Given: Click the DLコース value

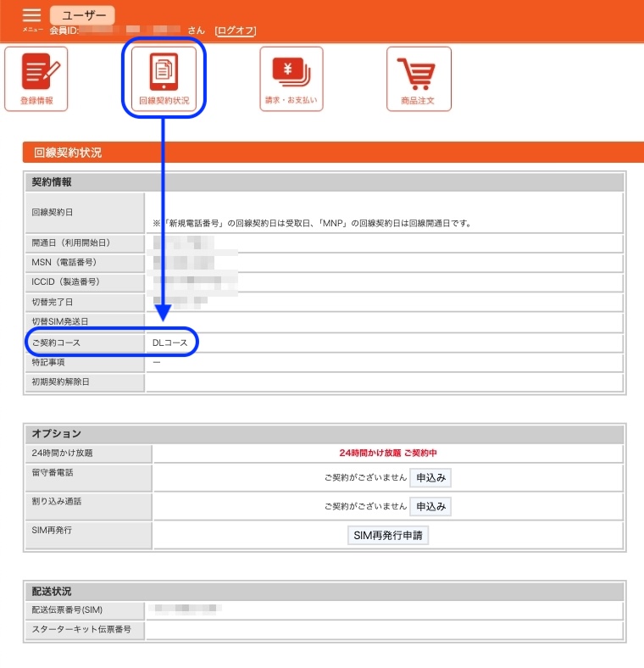Looking at the screenshot, I should (x=170, y=343).
